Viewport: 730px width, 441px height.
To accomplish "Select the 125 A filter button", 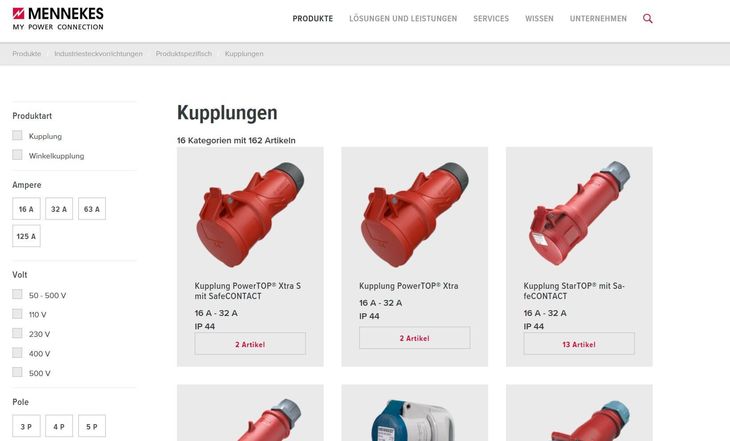I will (x=27, y=236).
